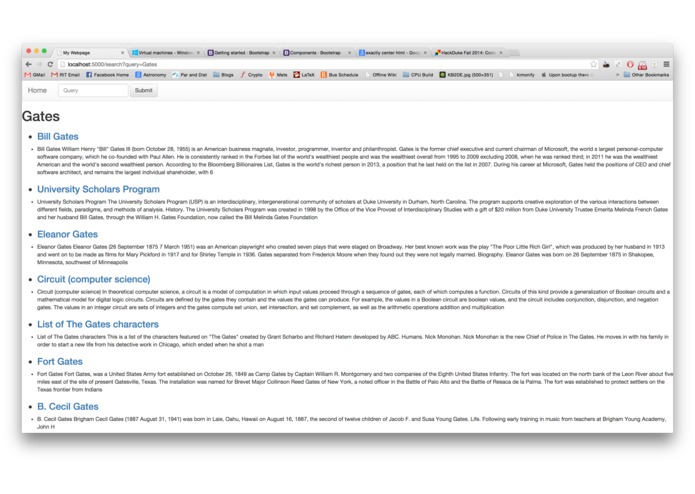Viewport: 695px width, 494px height.
Task: Go back with the browser back arrow
Action: pos(29,64)
